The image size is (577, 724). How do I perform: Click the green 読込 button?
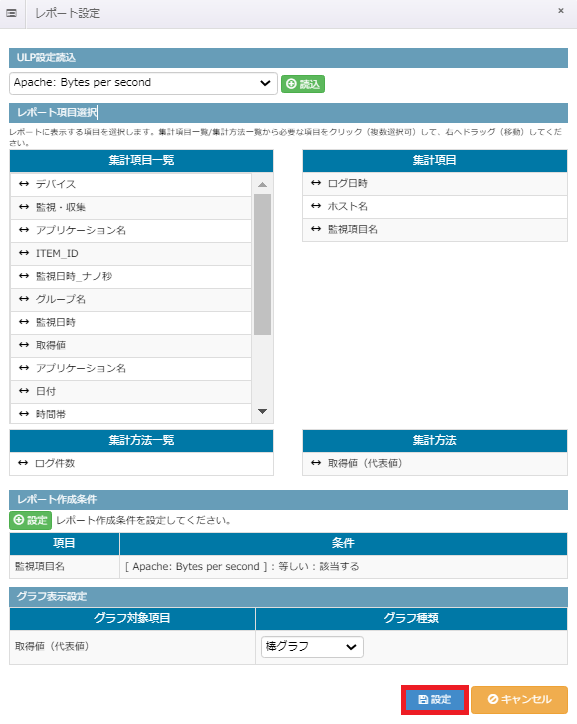tap(303, 84)
